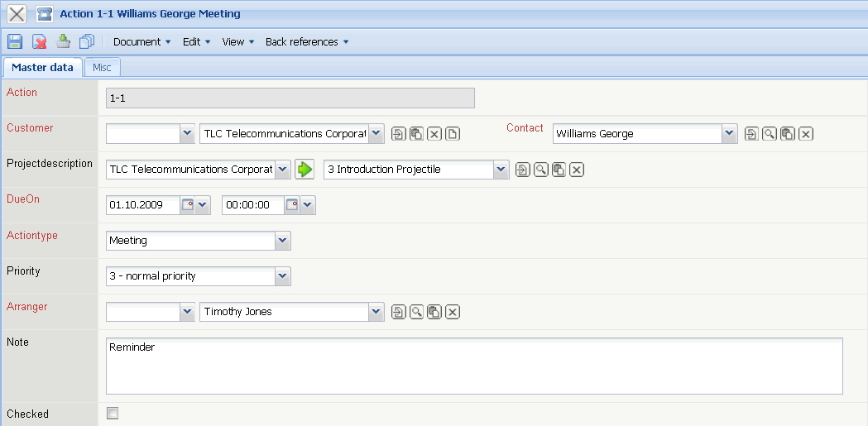The image size is (868, 426).
Task: Open the DueOn time picker icon
Action: pos(292,204)
